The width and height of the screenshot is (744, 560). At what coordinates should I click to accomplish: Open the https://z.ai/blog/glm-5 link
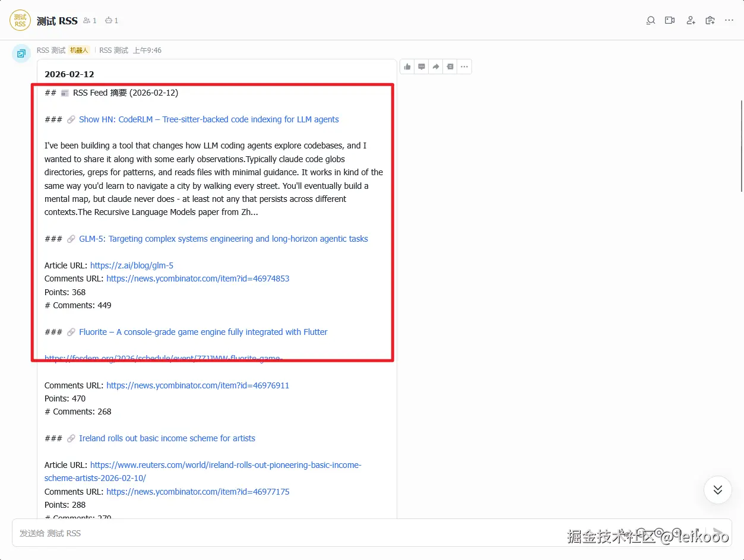click(132, 265)
